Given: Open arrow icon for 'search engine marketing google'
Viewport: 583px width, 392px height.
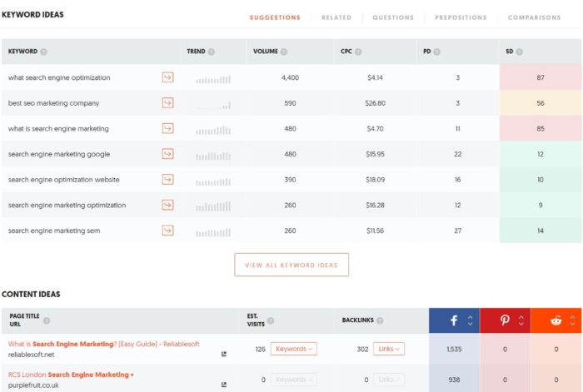Looking at the screenshot, I should click(x=167, y=154).
